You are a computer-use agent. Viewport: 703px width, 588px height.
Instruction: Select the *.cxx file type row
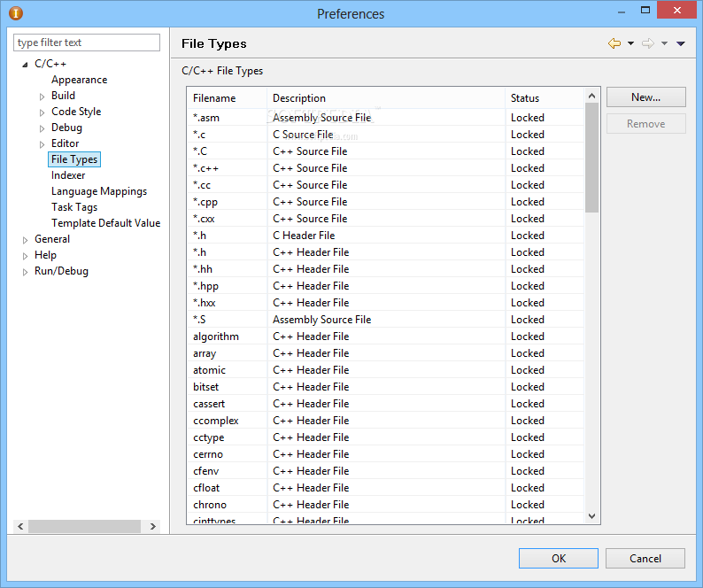tap(385, 219)
